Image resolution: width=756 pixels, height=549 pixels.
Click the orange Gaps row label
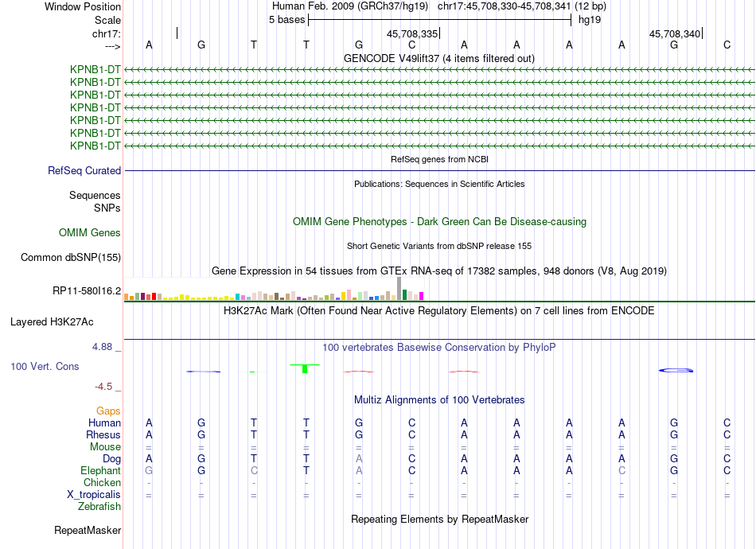[108, 411]
